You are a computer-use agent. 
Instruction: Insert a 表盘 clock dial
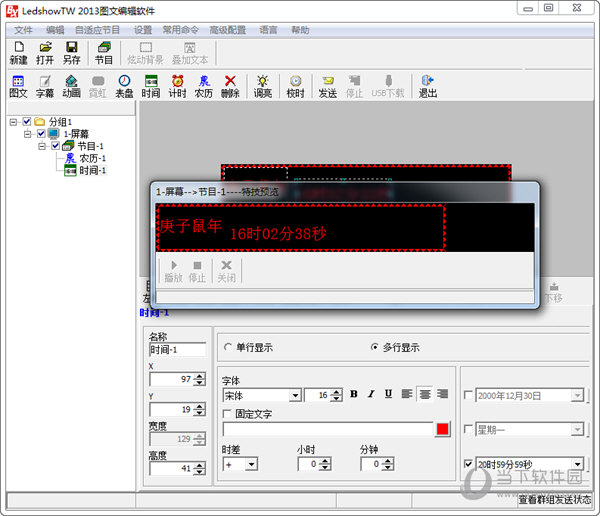click(x=124, y=87)
